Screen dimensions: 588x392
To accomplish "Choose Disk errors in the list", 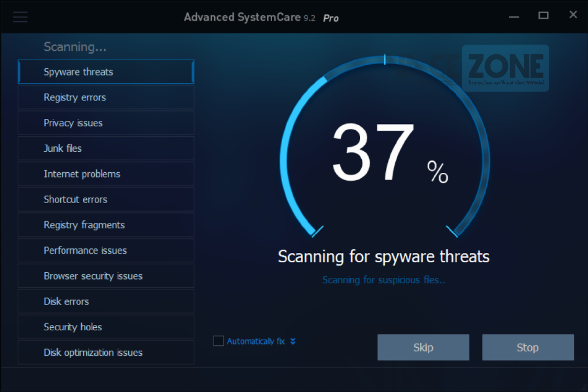I will click(106, 302).
